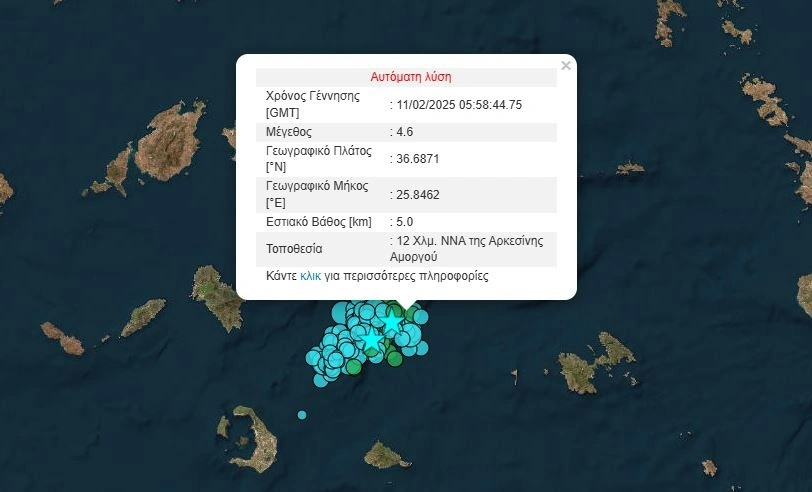Click the larger cyan star earthquake marker
This screenshot has width=812, height=492.
point(372,340)
